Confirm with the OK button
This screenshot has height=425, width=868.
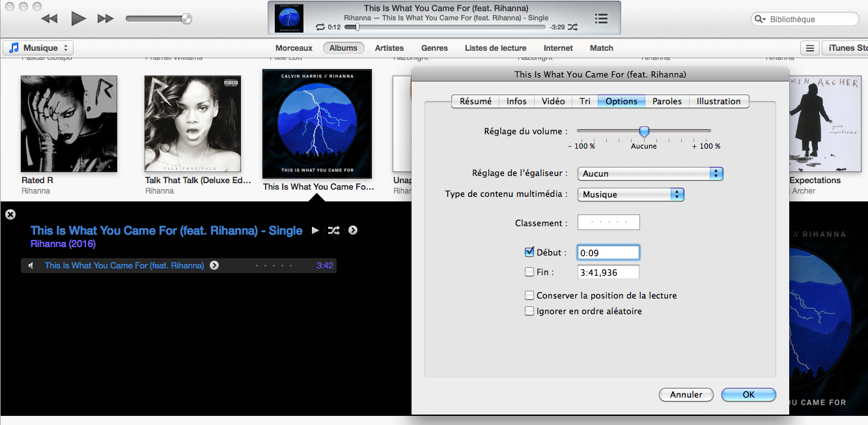click(749, 394)
